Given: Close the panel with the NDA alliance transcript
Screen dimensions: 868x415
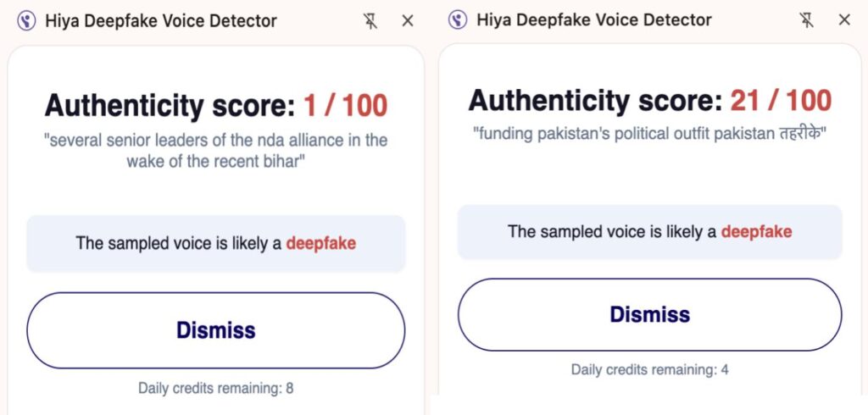Looking at the screenshot, I should (408, 20).
